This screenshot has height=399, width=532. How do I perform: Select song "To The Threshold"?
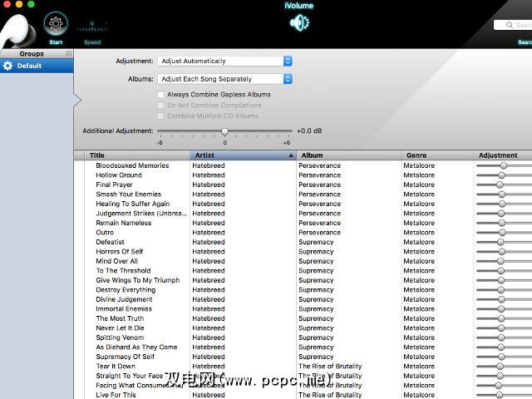pos(123,270)
